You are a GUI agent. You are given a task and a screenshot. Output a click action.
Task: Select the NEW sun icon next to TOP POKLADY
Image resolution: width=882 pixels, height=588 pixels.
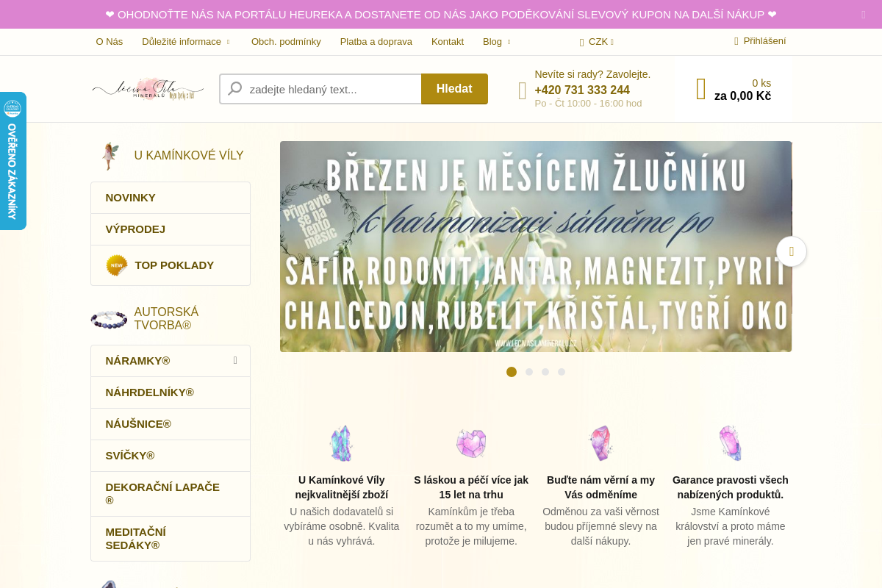[116, 265]
